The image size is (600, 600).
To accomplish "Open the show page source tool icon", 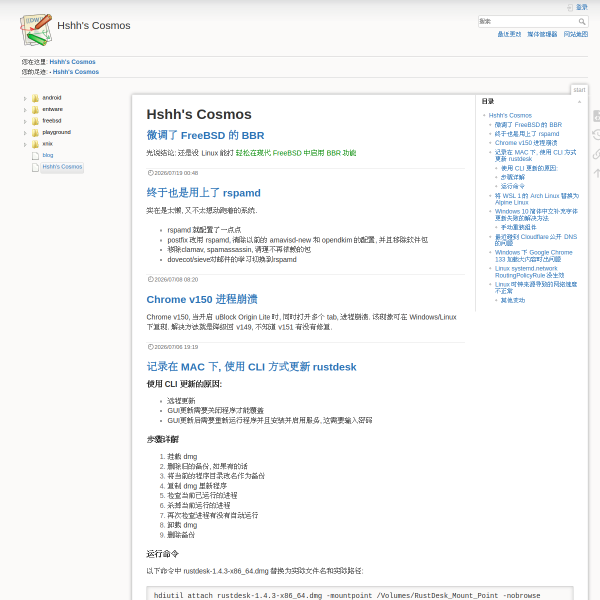I will pyautogui.click(x=597, y=116).
